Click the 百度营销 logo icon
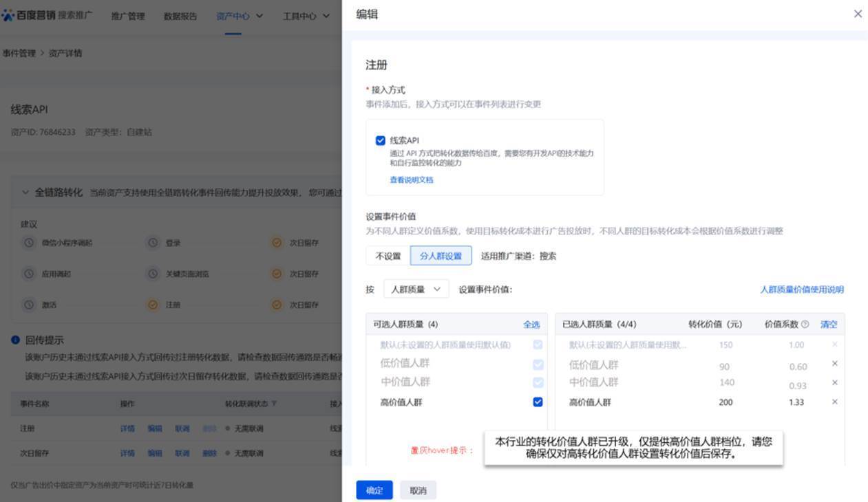The image size is (868, 502). [8, 15]
